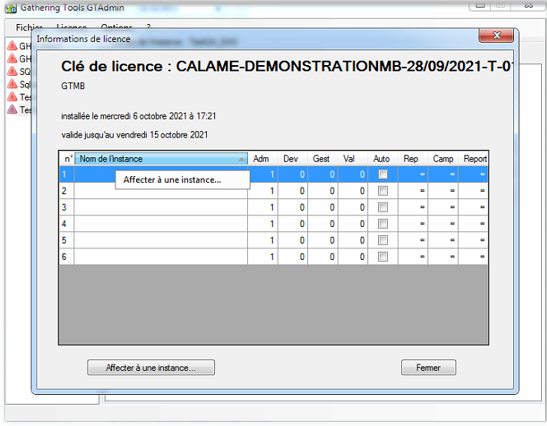Toggle Auto checkbox in row 4

pos(383,224)
